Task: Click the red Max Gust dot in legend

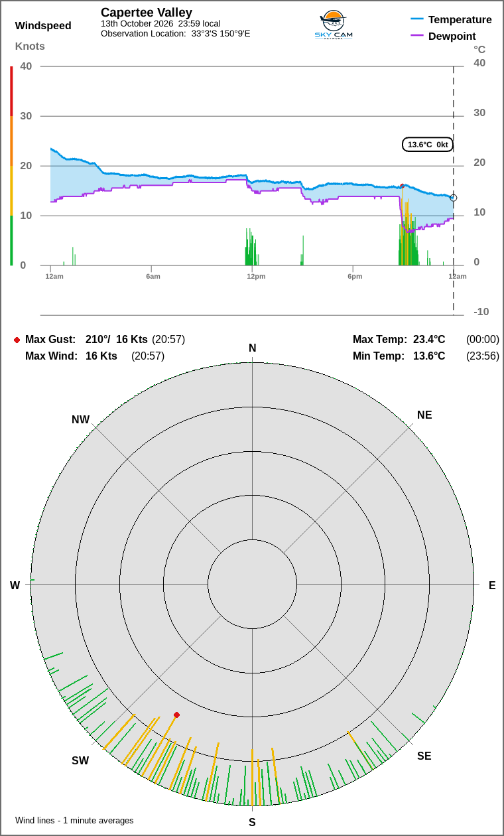Action: [17, 340]
